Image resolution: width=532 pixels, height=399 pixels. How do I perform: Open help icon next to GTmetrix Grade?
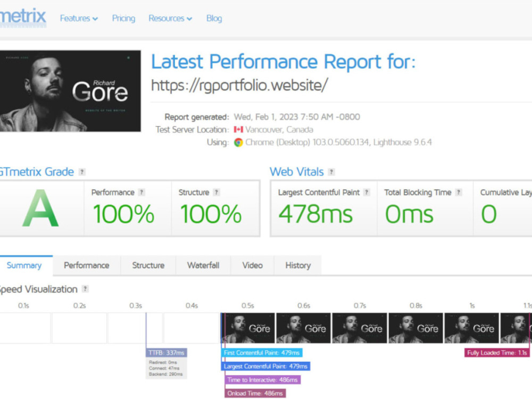(82, 172)
